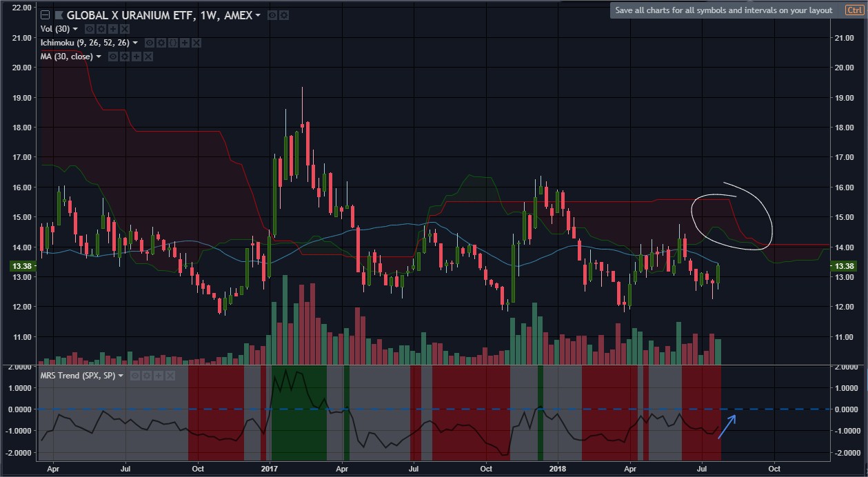Image resolution: width=868 pixels, height=477 pixels.
Task: Open settings gear for the main symbol
Action: [x=284, y=15]
